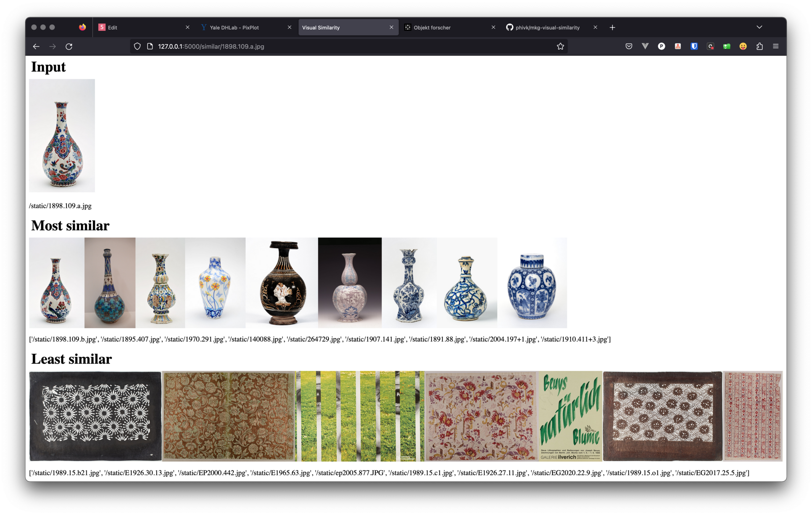The height and width of the screenshot is (515, 812).
Task: Click the tracking protection shield icon
Action: (137, 47)
